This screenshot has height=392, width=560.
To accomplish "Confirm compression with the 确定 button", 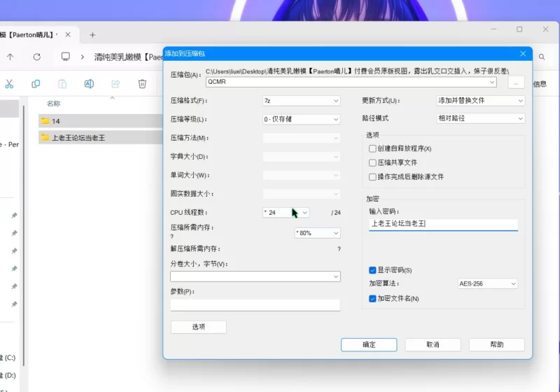I will [x=369, y=344].
